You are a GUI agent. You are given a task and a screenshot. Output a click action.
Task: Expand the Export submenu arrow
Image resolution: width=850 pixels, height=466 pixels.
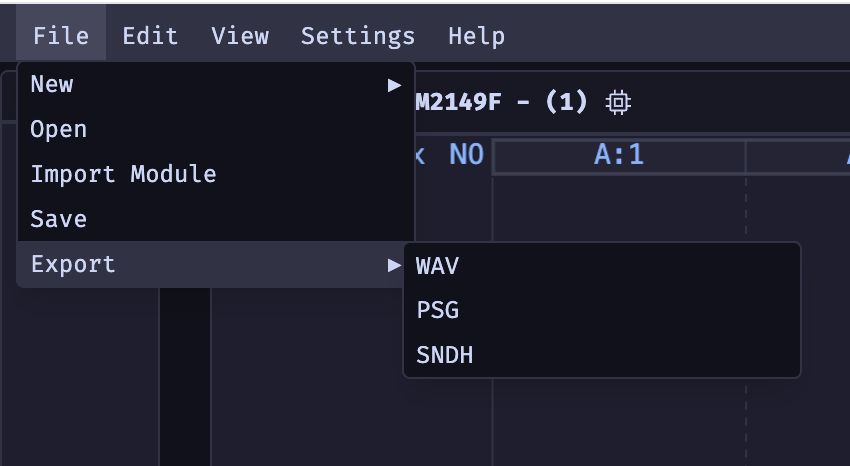click(395, 265)
